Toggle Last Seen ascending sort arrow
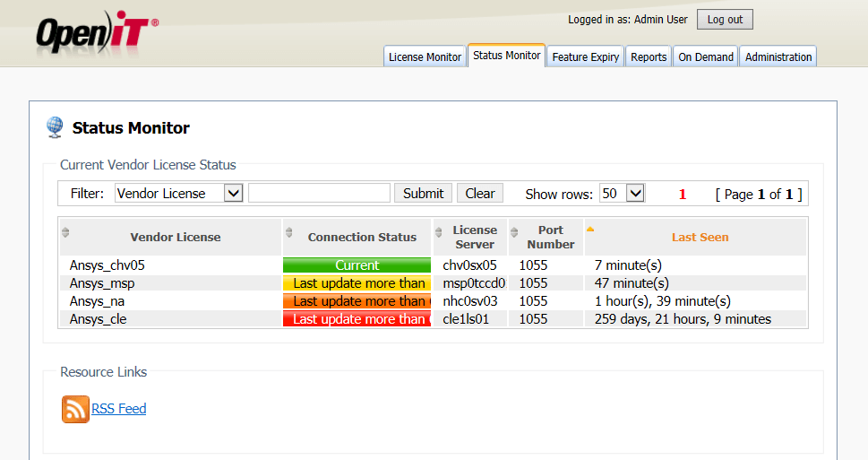This screenshot has width=868, height=460. click(x=590, y=229)
